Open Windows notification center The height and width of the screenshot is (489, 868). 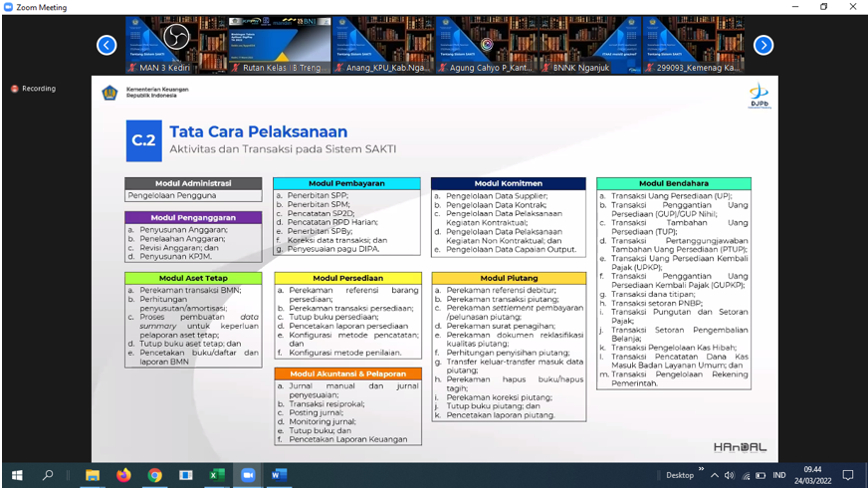(848, 475)
